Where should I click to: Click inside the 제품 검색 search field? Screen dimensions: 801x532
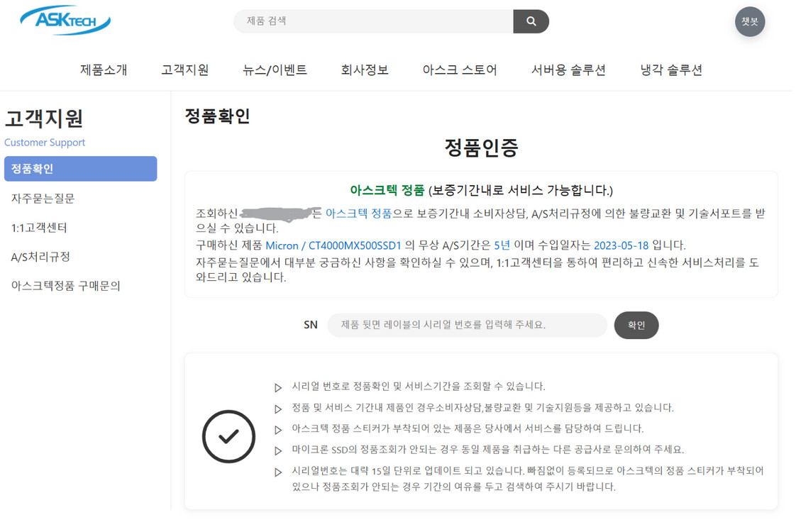[x=374, y=21]
